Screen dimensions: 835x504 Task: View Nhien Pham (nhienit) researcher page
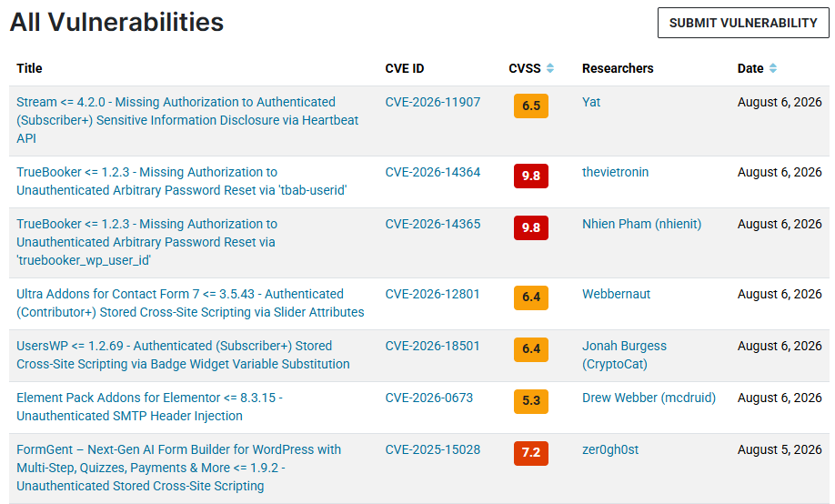[641, 224]
